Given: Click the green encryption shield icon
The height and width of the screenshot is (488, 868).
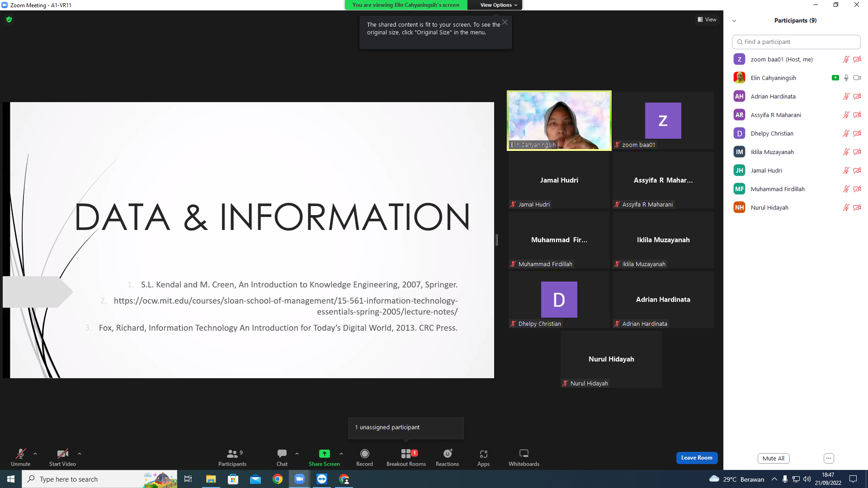Looking at the screenshot, I should [x=9, y=19].
